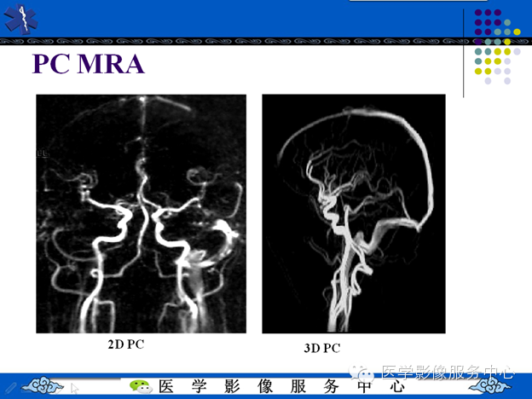Click the PC MRA slide title
The image size is (532, 399).
point(88,64)
